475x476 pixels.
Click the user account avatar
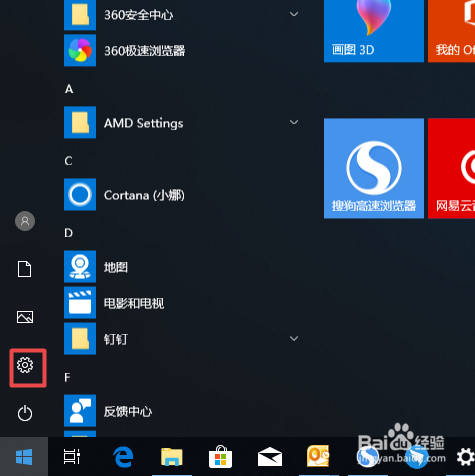tap(25, 221)
